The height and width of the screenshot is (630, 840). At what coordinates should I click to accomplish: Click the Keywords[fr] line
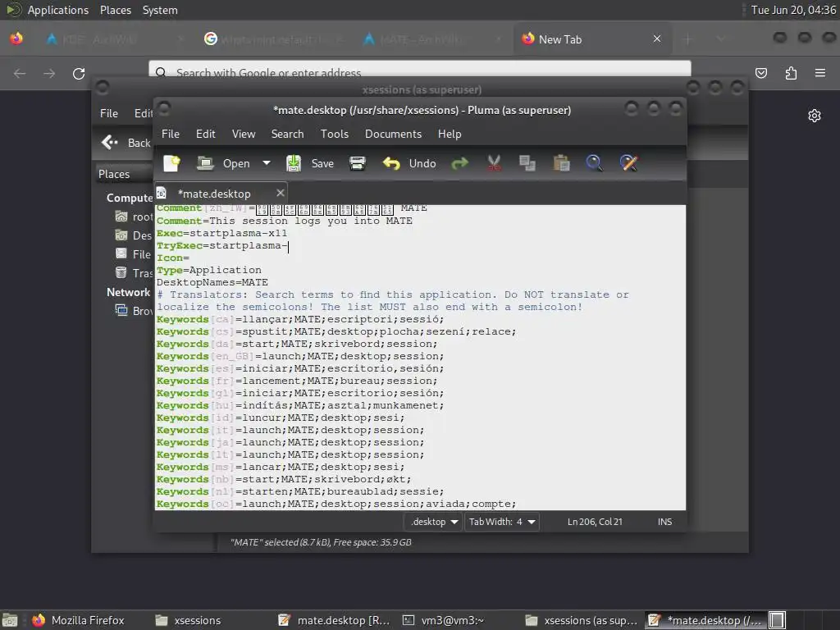pyautogui.click(x=297, y=381)
